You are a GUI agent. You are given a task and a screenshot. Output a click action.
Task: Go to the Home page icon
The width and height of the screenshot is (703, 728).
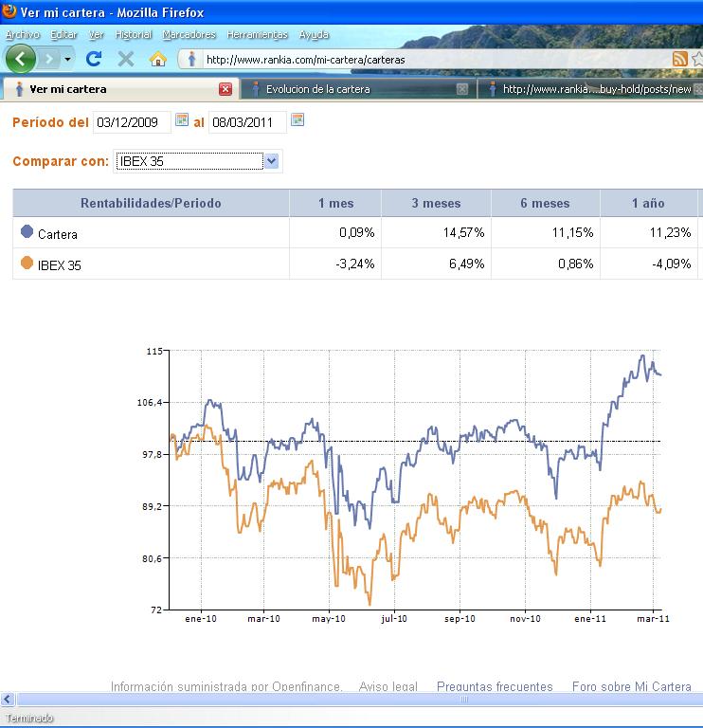[158, 59]
